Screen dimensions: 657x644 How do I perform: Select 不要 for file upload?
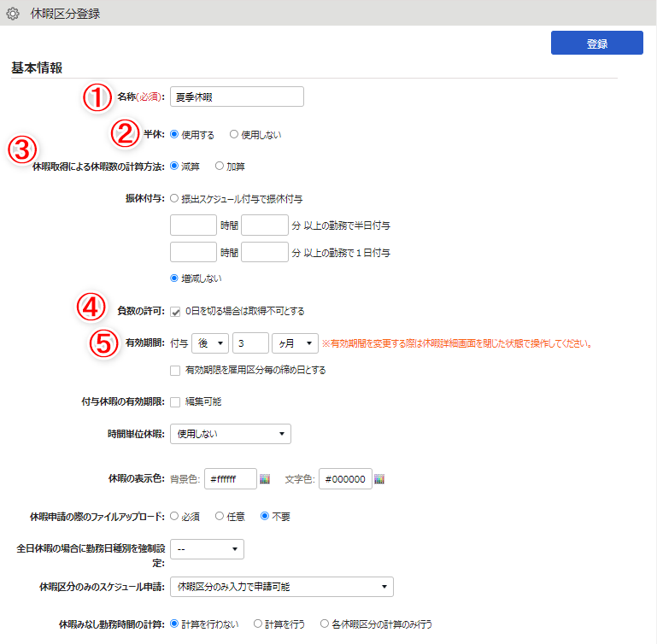coord(264,516)
